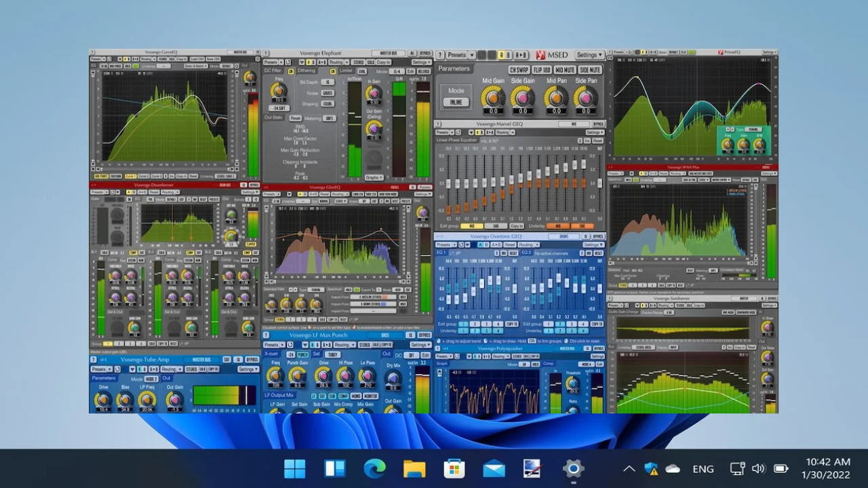The width and height of the screenshot is (868, 488).
Task: Select the Graph tab in Polysquasher
Action: [x=441, y=364]
